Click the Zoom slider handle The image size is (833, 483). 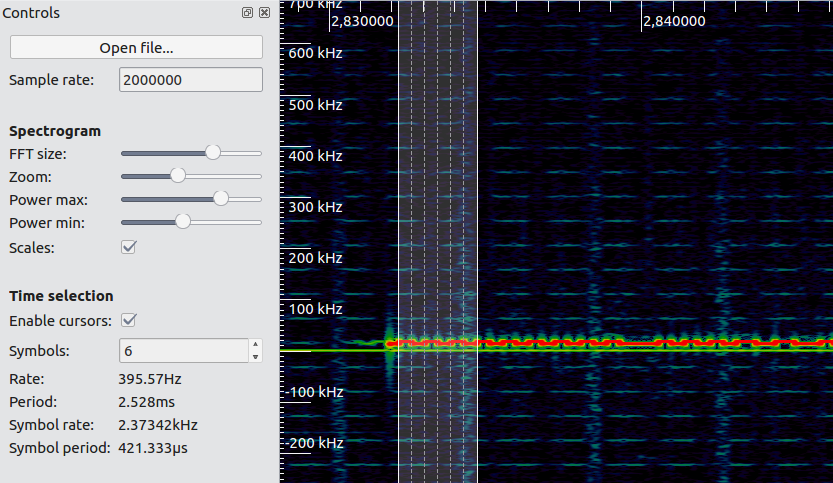point(178,175)
